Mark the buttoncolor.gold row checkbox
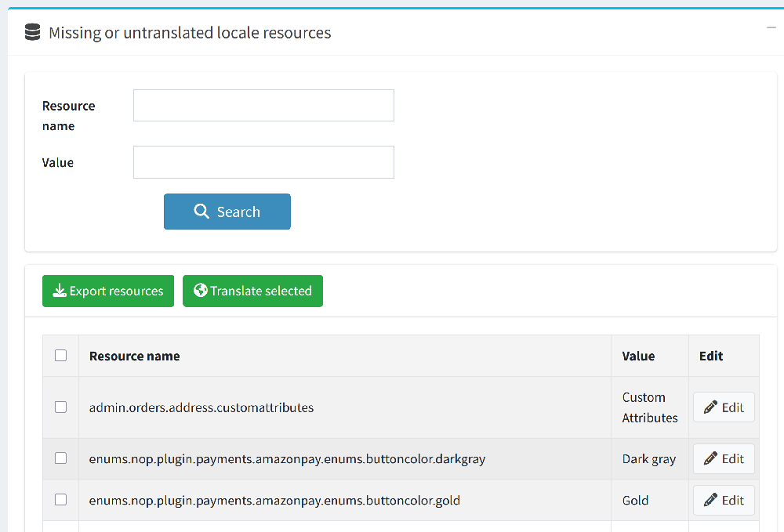This screenshot has height=532, width=784. 60,500
